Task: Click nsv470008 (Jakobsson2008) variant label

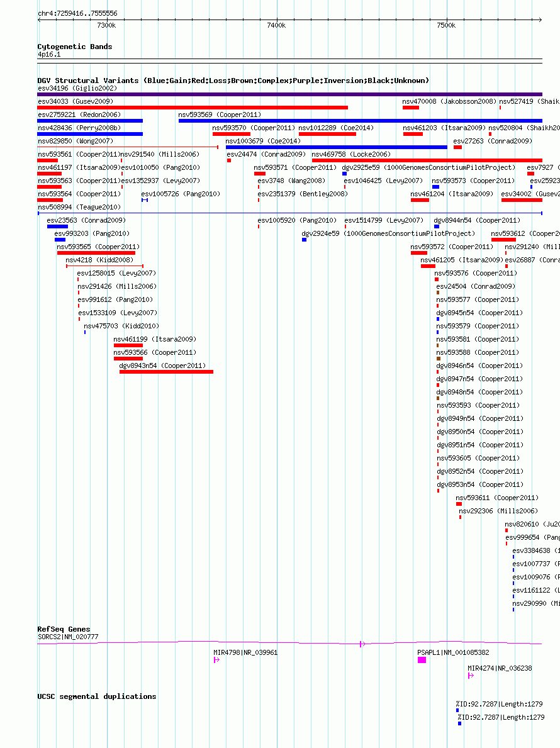Action: [449, 102]
